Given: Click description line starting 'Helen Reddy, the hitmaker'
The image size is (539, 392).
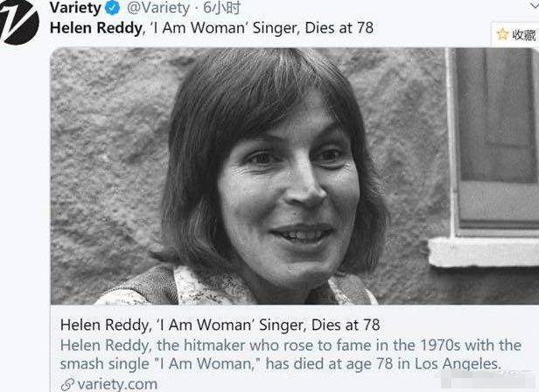Looking at the screenshot, I should click(290, 346).
